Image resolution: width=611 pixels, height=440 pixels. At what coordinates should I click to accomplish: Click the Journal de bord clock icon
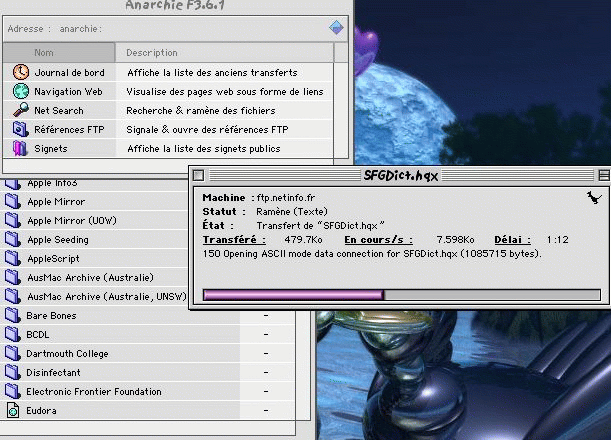click(20, 72)
